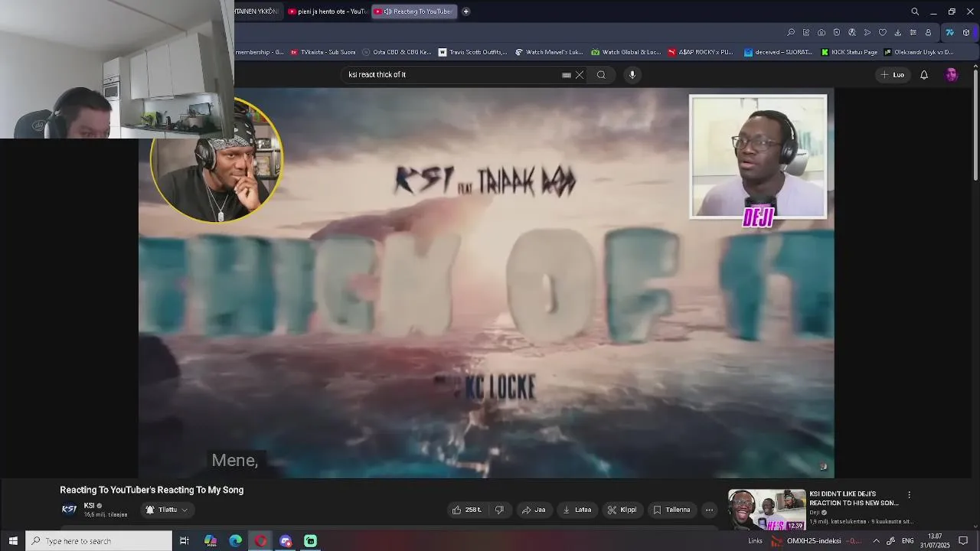This screenshot has height=551, width=980.
Task: Run search with the YouTube magnifier button
Action: pyautogui.click(x=601, y=75)
